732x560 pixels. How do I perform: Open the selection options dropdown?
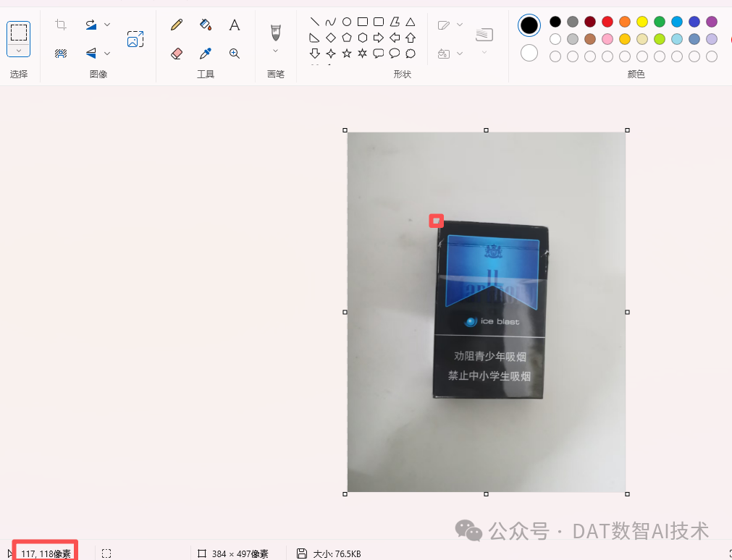coord(19,51)
